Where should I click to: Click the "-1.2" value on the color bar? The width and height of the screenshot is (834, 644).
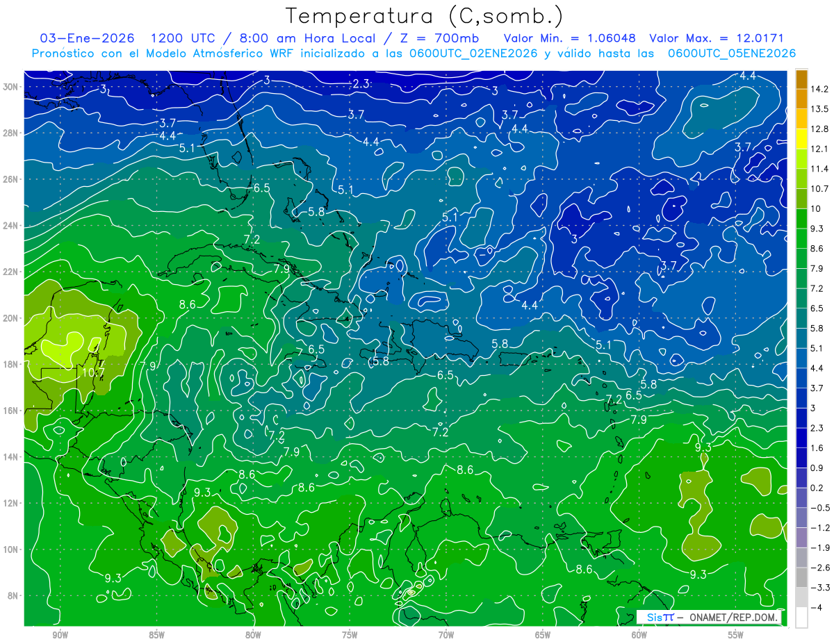(820, 528)
